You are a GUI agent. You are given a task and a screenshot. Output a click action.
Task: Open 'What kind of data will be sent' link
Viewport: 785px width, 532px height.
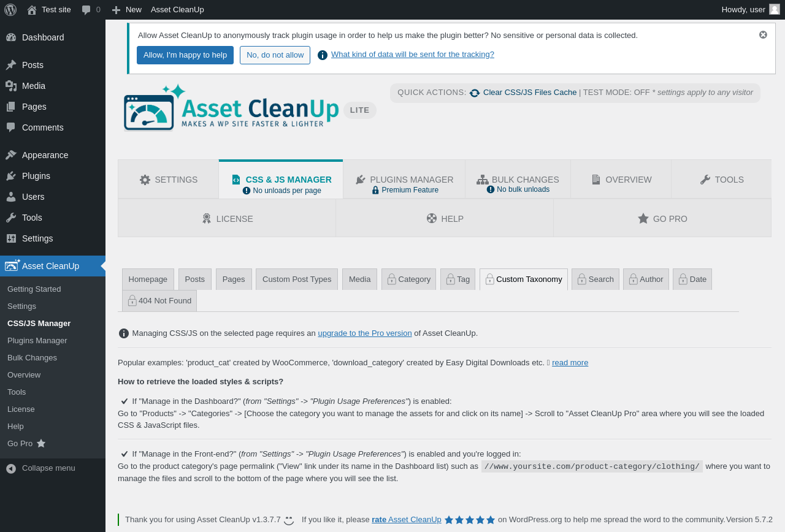point(413,54)
